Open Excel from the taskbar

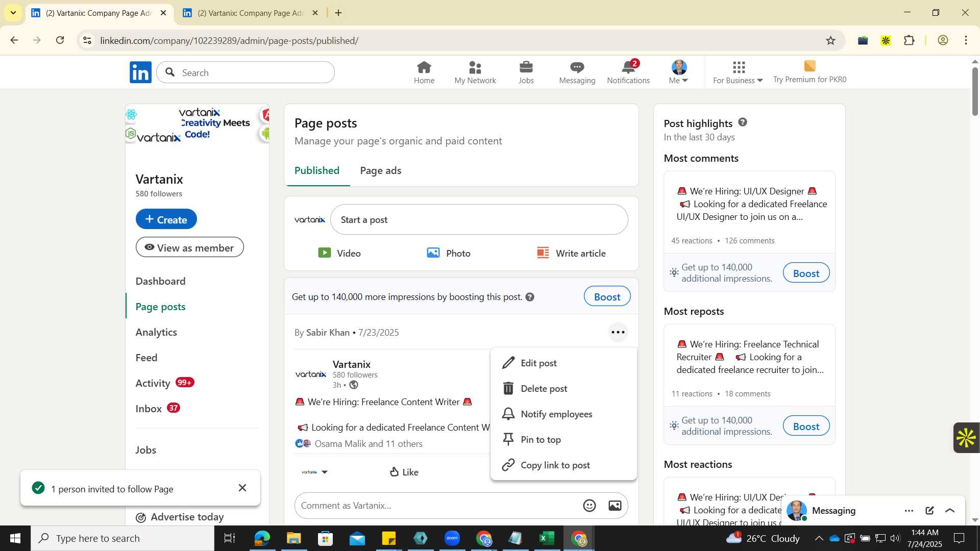(x=547, y=538)
